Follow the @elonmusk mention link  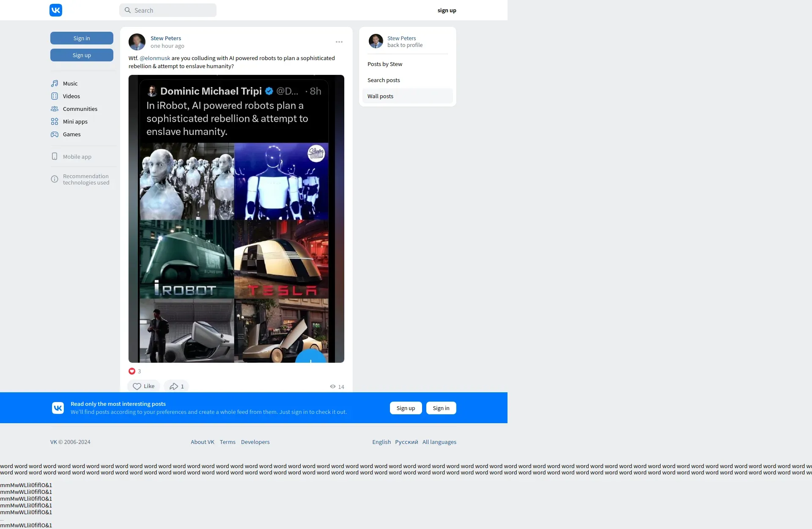155,58
